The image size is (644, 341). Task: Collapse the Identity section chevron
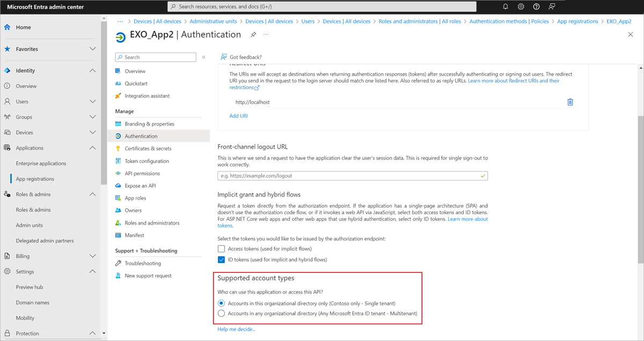pos(92,70)
